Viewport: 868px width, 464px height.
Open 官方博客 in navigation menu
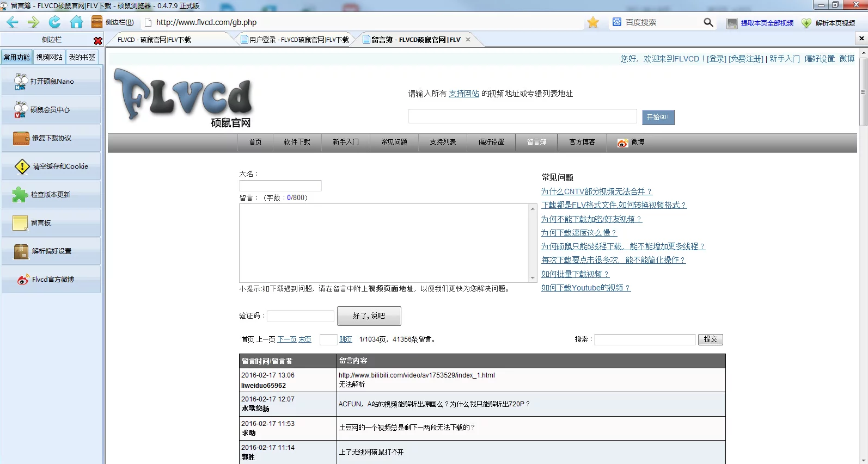coord(583,142)
